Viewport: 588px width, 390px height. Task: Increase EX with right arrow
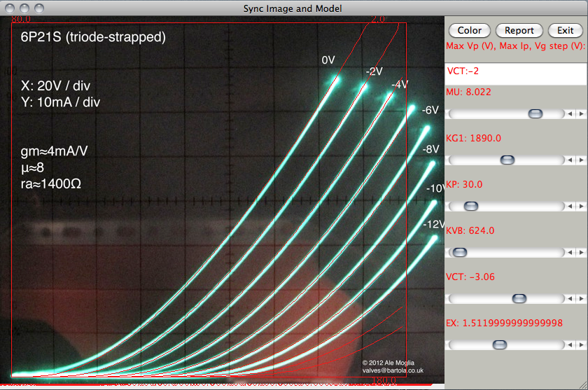[581, 344]
